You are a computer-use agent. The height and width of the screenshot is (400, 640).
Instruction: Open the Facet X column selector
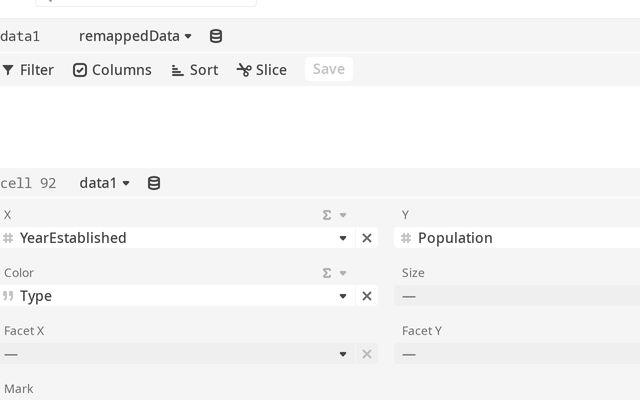(x=177, y=354)
